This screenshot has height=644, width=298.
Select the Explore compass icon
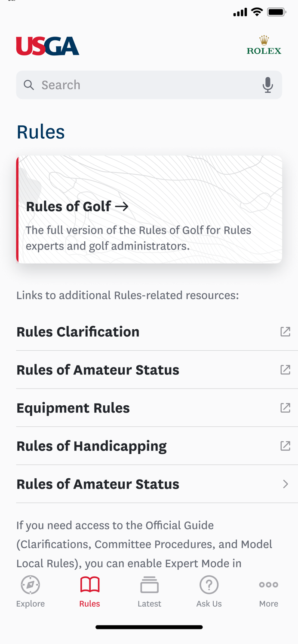click(x=30, y=585)
